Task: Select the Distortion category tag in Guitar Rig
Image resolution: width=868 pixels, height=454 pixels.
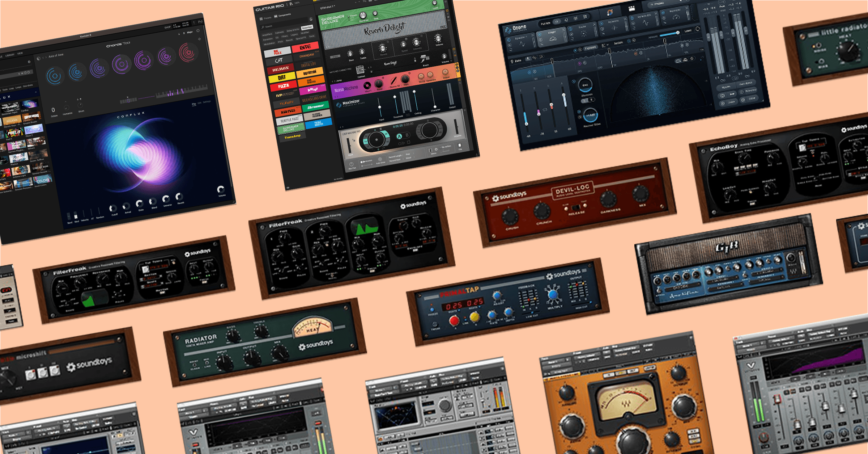Action: point(307,28)
